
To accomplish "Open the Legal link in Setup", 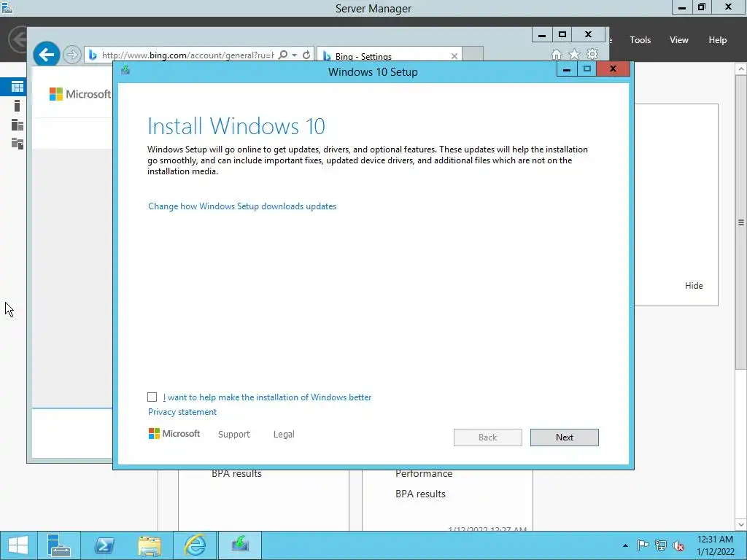I will tap(284, 435).
